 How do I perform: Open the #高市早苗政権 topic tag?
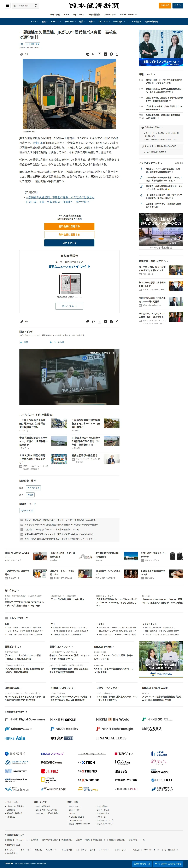pyautogui.click(x=151, y=22)
